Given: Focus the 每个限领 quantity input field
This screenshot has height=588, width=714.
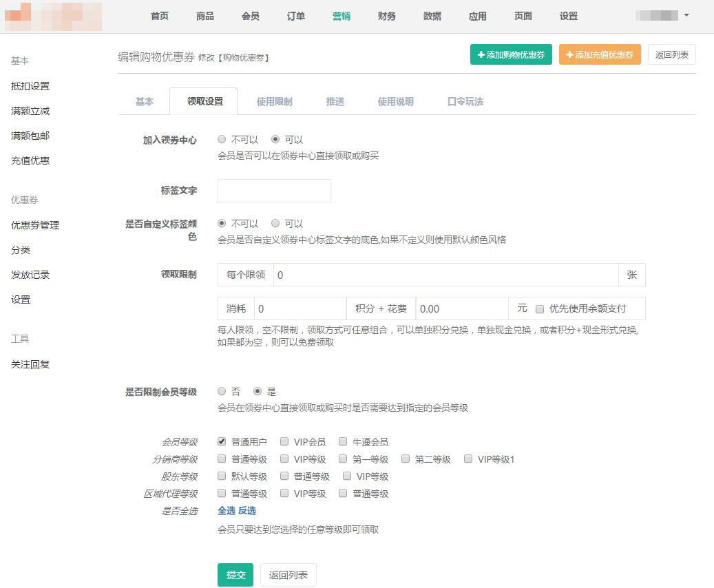Looking at the screenshot, I should pyautogui.click(x=445, y=275).
